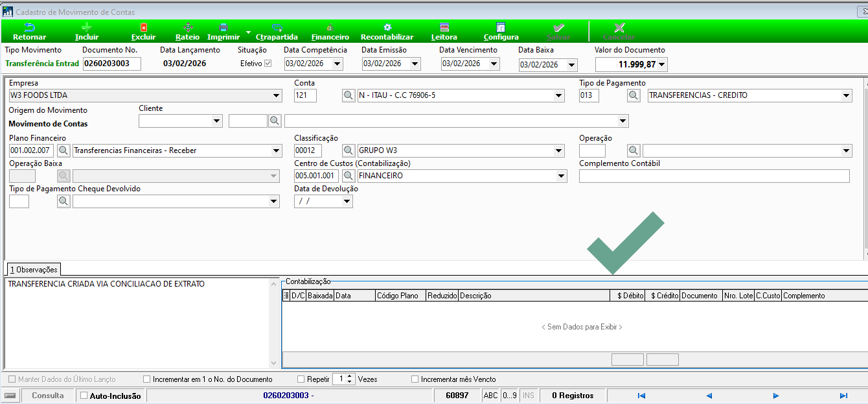The height and width of the screenshot is (404, 868).
Task: Click the Consulta button
Action: [48, 396]
